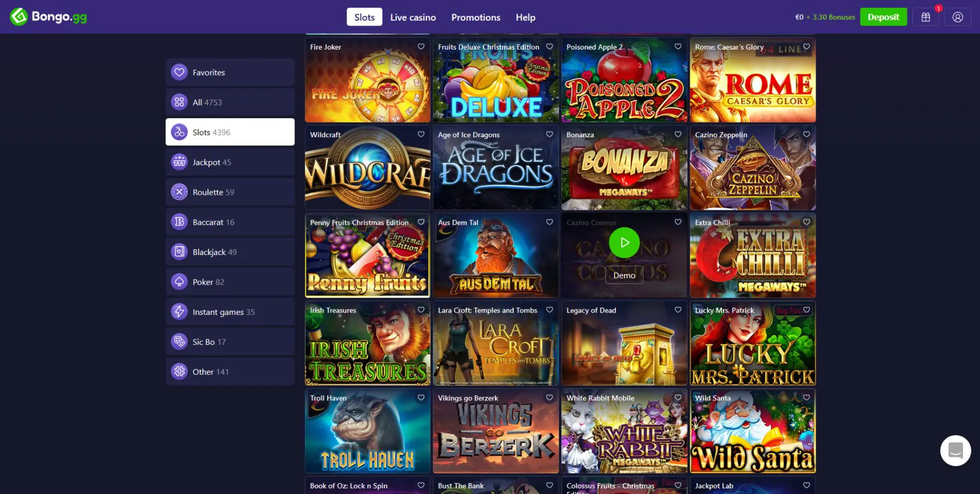This screenshot has height=494, width=980.
Task: Select the Jackpot category icon
Action: click(x=179, y=162)
